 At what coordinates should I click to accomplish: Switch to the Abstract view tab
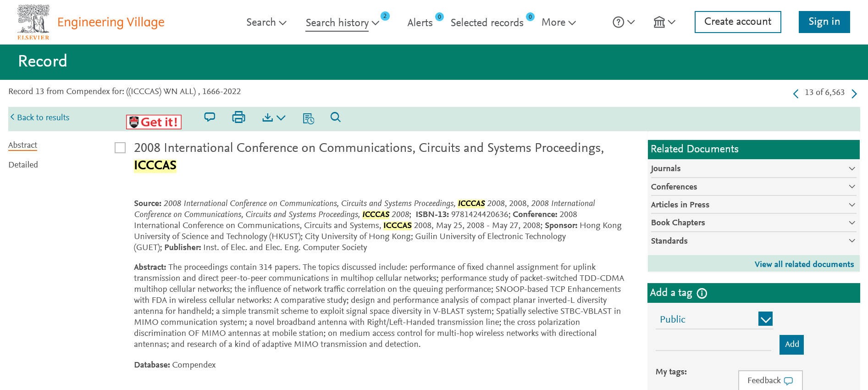click(x=23, y=145)
